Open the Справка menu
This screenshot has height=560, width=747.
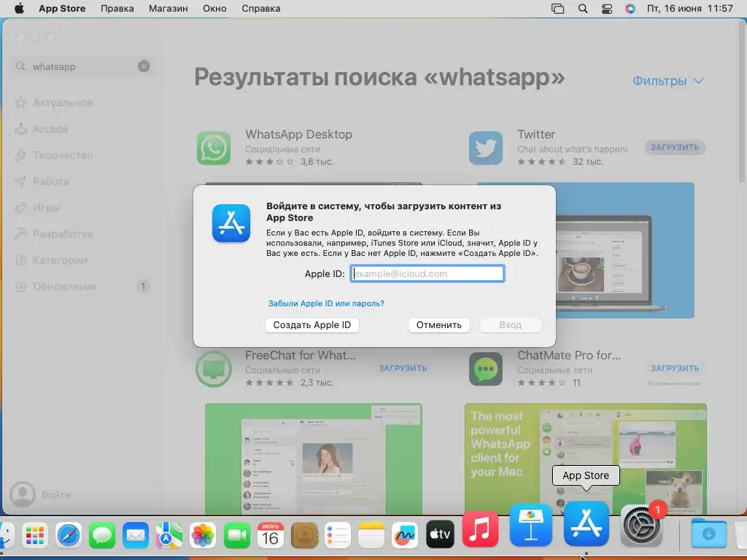click(260, 8)
